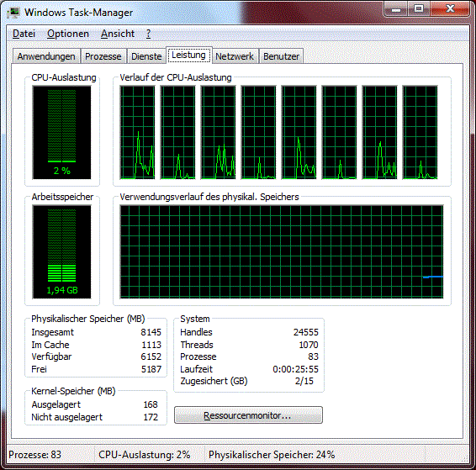The width and height of the screenshot is (476, 470).
Task: Close the Windows Task-Manager window
Action: (x=450, y=8)
